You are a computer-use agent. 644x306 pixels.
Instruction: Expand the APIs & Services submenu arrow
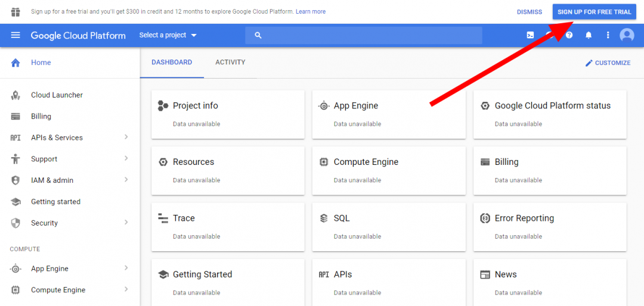(x=126, y=137)
